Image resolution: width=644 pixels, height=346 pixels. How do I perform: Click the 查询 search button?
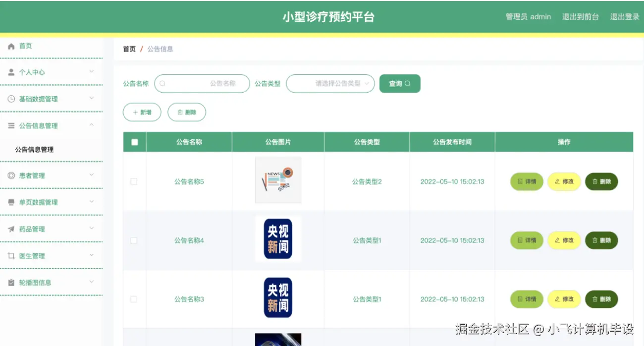tap(400, 84)
